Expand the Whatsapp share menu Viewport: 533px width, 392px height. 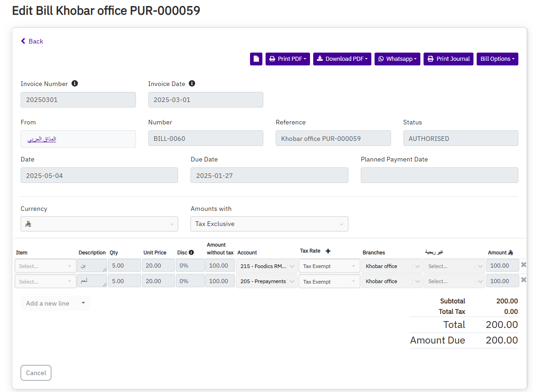[397, 59]
